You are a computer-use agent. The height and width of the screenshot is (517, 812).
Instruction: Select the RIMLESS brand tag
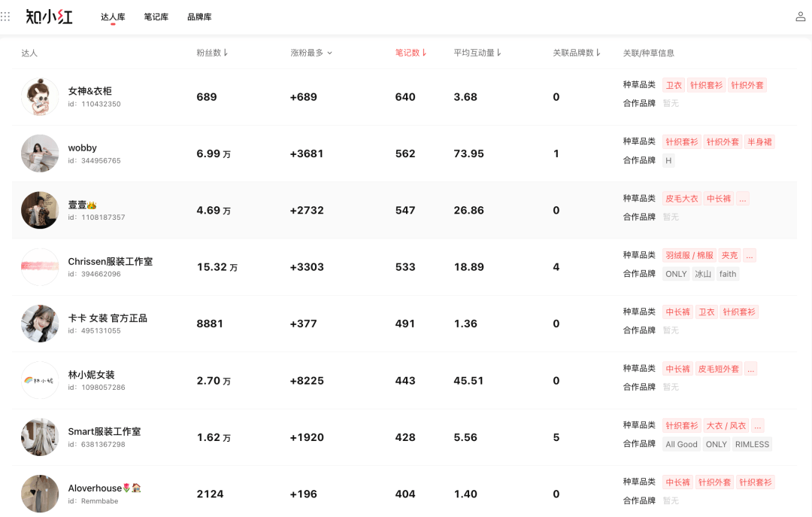(752, 444)
